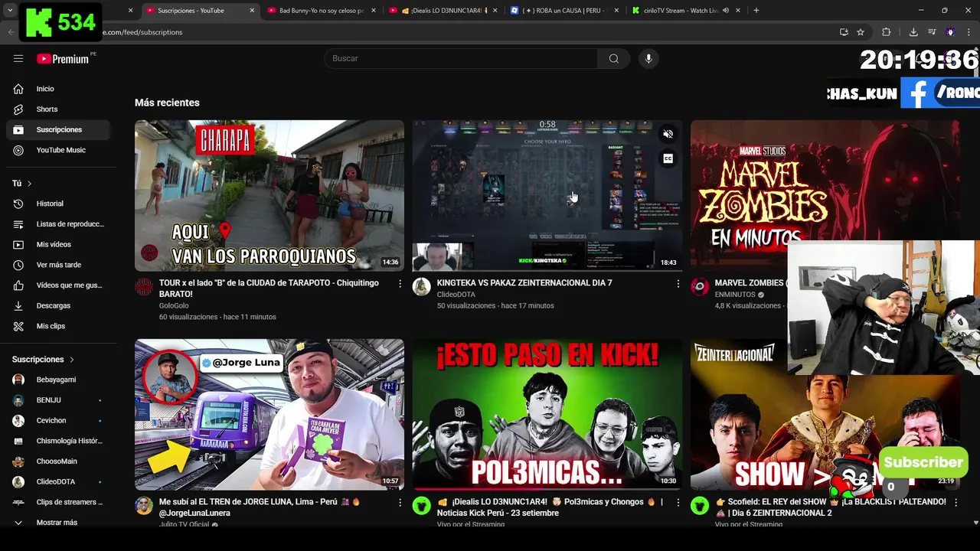Open Chismología Histórica channel subscription
Screen dimensions: 980x551
58,441
